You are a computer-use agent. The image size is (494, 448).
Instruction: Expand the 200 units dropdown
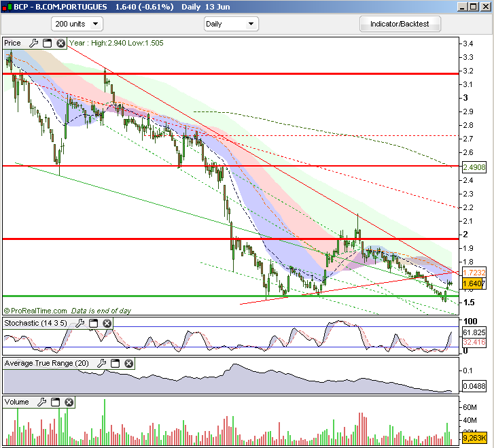click(x=77, y=24)
